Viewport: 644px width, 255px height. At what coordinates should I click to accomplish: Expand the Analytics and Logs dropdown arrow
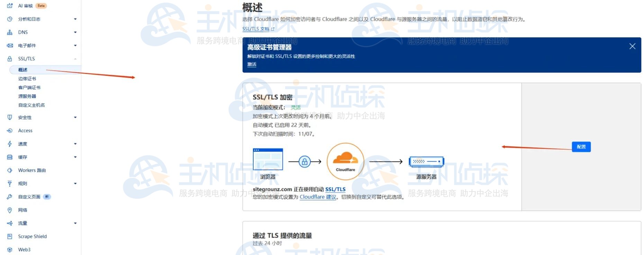tap(75, 19)
